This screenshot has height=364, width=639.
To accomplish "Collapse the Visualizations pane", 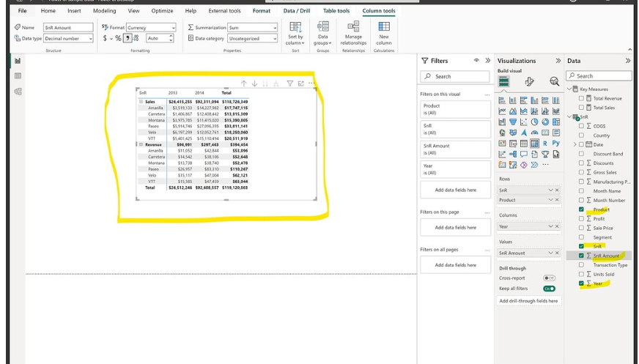I will click(x=558, y=61).
